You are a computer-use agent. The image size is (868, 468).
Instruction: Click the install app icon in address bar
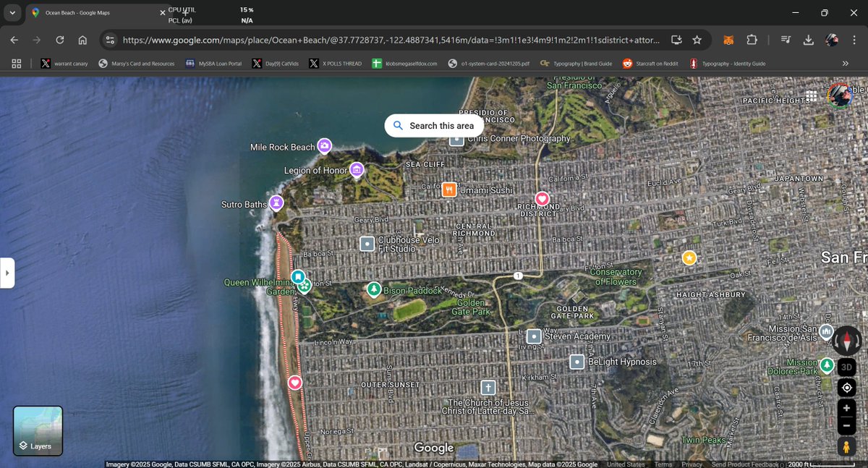click(676, 40)
